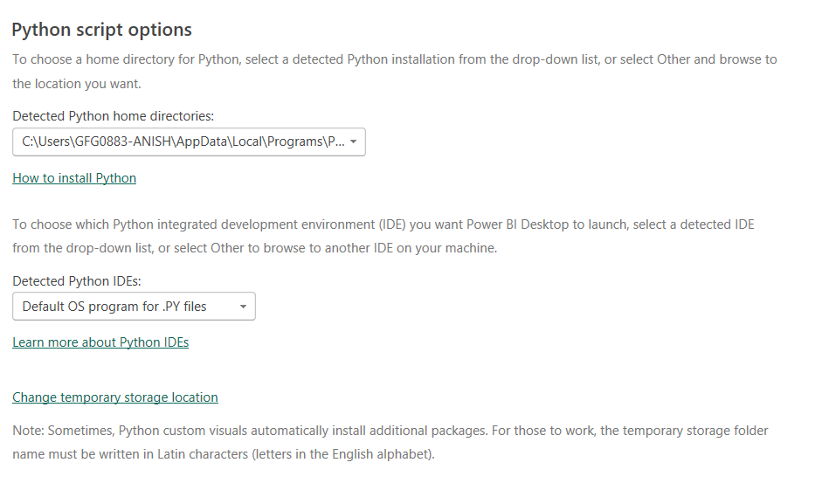Click the 'the location you want' text line
815x504 pixels.
coord(76,84)
